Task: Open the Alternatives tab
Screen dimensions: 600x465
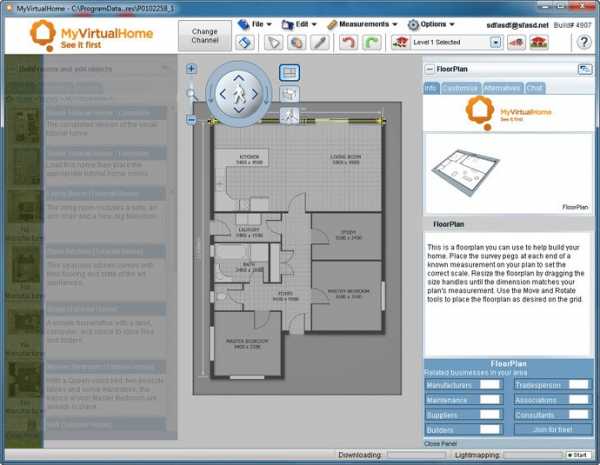Action: [x=502, y=88]
